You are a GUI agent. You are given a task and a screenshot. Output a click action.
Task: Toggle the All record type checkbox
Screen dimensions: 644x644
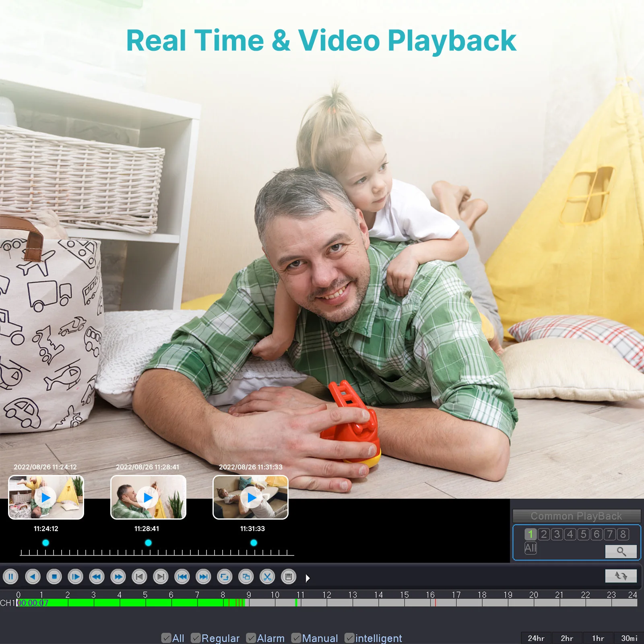pyautogui.click(x=166, y=638)
